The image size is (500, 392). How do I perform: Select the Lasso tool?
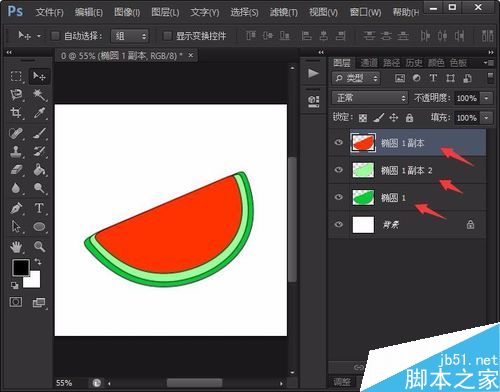[x=16, y=95]
